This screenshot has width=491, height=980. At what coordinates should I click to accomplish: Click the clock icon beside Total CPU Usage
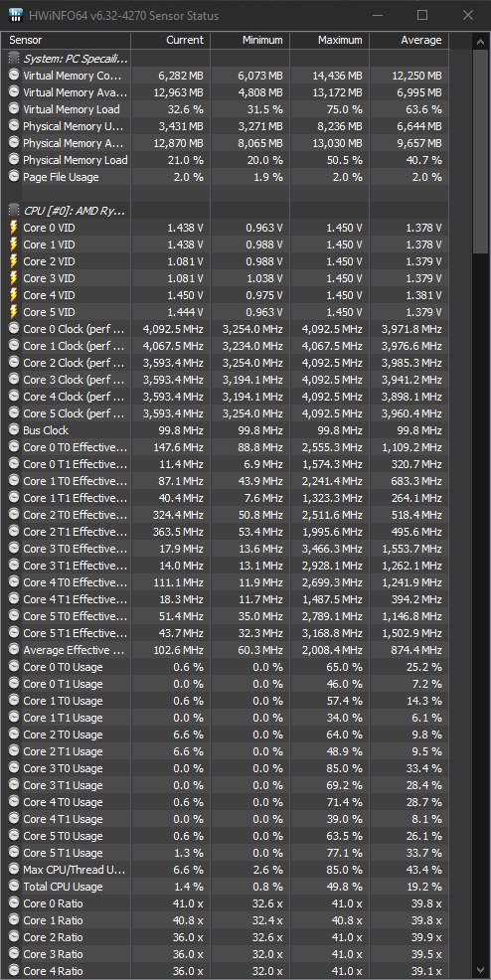14,887
